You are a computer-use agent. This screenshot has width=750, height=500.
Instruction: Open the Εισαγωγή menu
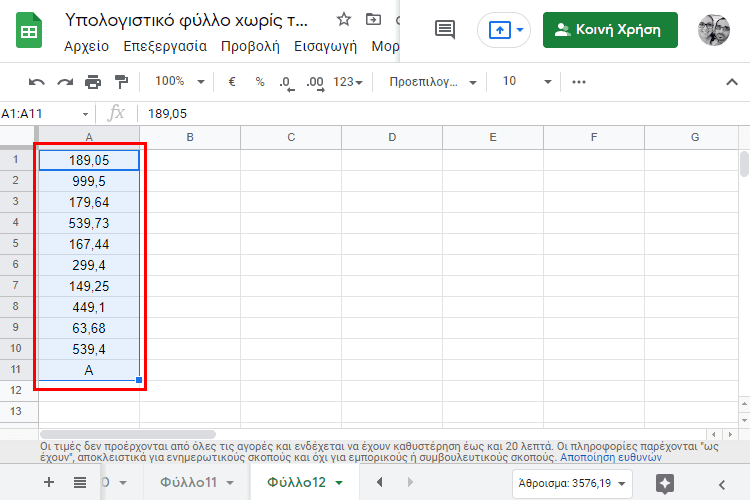pyautogui.click(x=325, y=46)
